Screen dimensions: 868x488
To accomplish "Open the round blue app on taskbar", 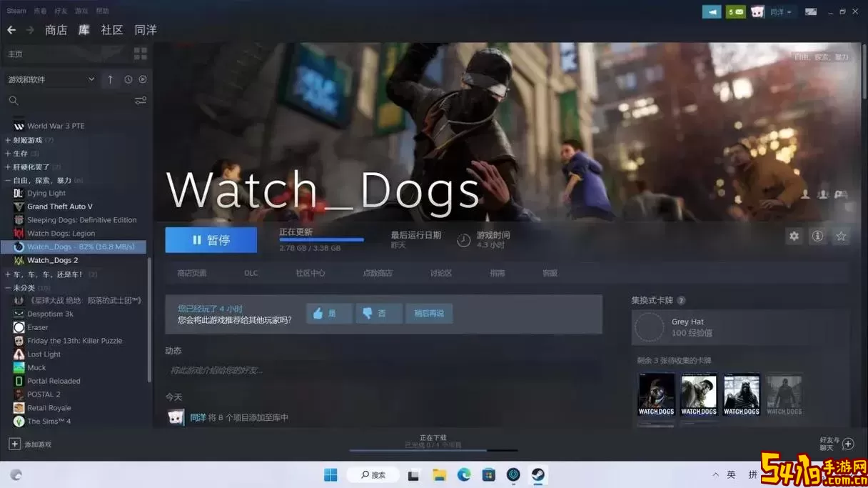I will (x=513, y=474).
